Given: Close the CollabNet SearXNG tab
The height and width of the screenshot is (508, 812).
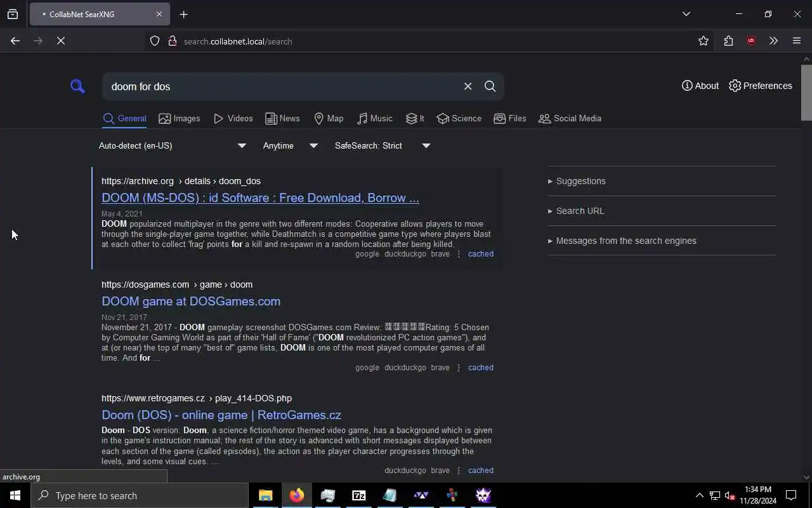Looking at the screenshot, I should (159, 14).
